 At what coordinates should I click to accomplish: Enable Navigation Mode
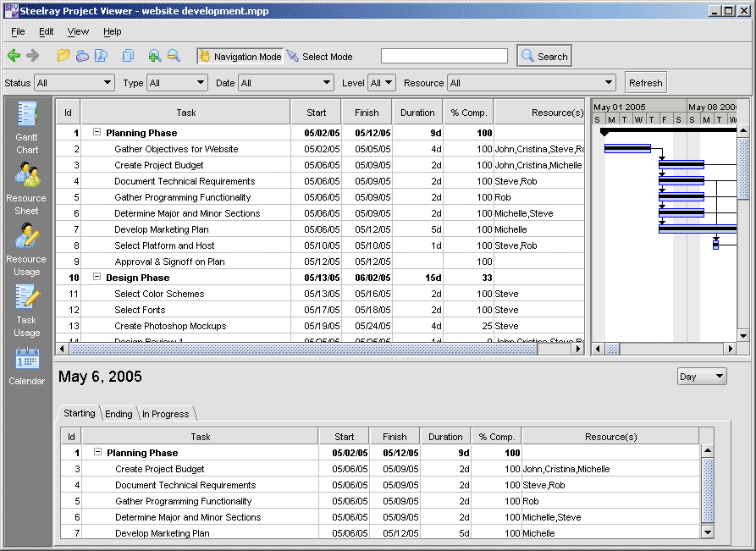click(240, 57)
